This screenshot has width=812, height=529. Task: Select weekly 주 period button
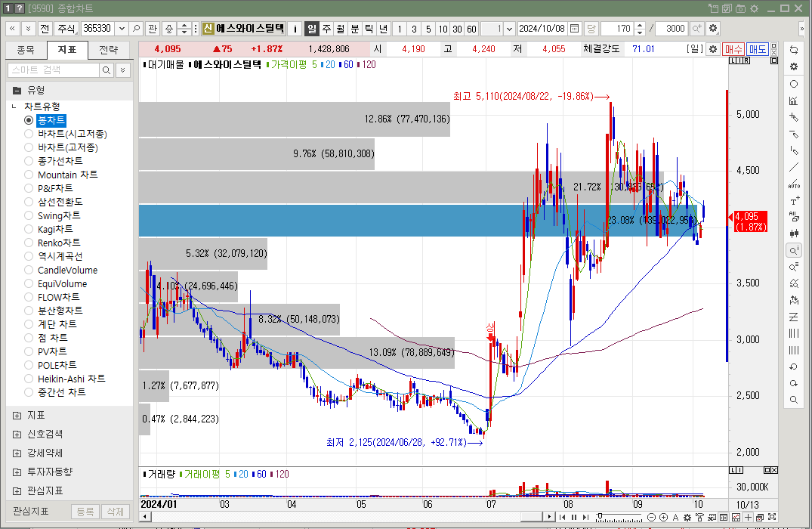(326, 29)
